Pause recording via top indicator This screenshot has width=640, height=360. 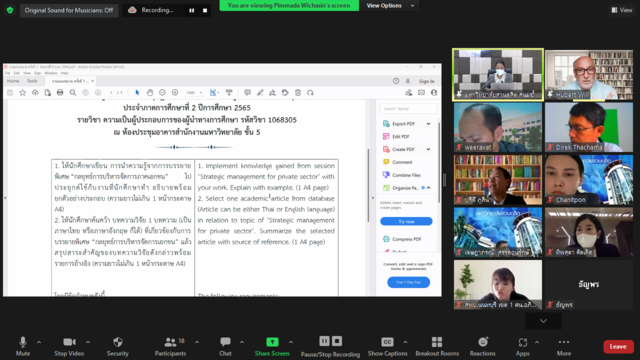pyautogui.click(x=191, y=11)
